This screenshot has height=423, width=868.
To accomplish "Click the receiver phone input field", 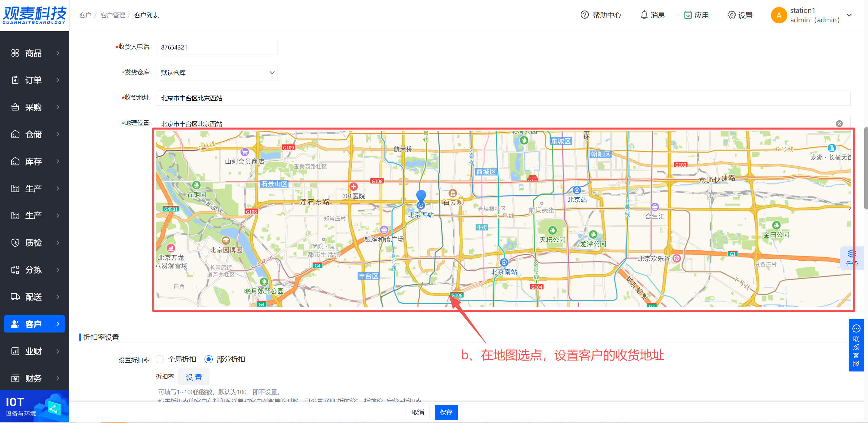I will 216,47.
